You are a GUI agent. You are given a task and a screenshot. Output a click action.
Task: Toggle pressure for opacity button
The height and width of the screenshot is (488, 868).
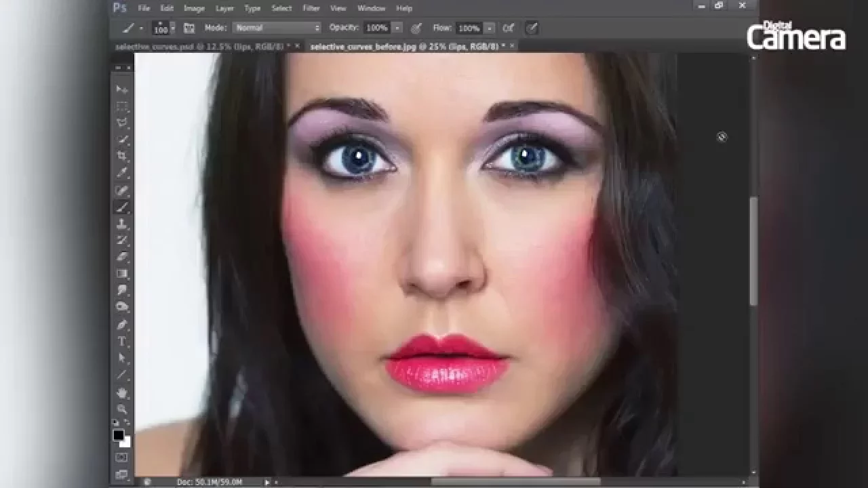[x=416, y=28]
